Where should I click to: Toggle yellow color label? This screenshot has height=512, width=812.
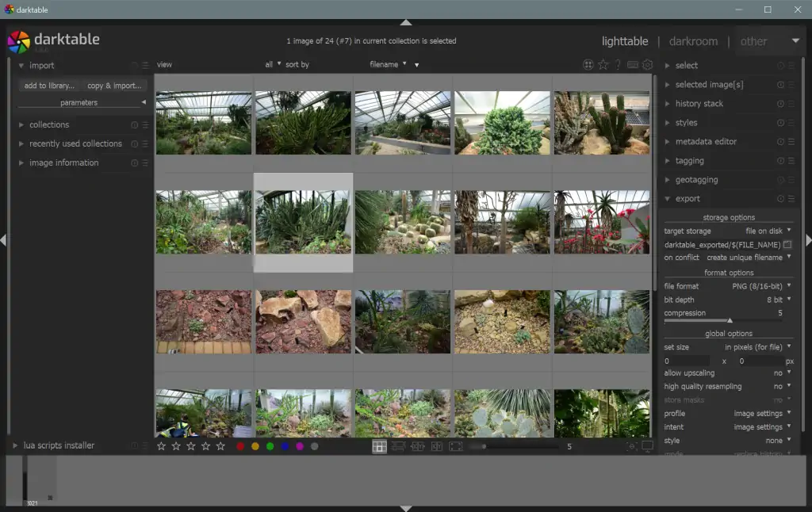255,446
